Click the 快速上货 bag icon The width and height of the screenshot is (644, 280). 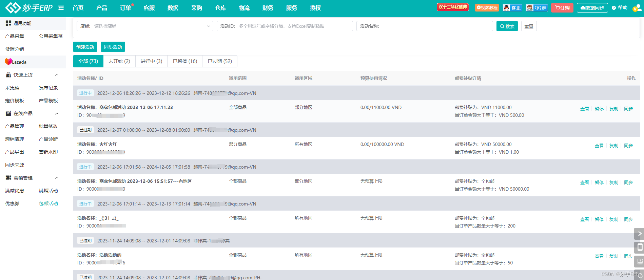click(8, 75)
